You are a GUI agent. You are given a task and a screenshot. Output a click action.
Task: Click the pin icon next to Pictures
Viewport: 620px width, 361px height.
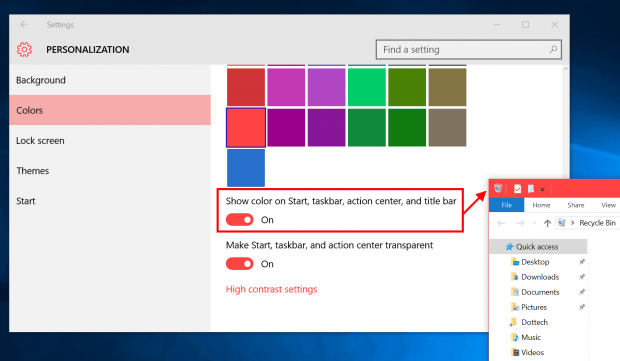(x=582, y=307)
